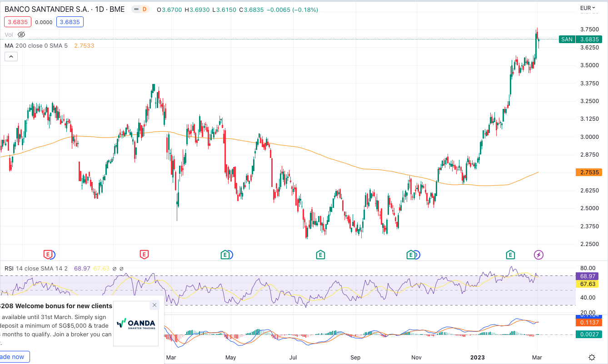Select the MA 200 indicator legend
This screenshot has height=364, width=608.
36,45
